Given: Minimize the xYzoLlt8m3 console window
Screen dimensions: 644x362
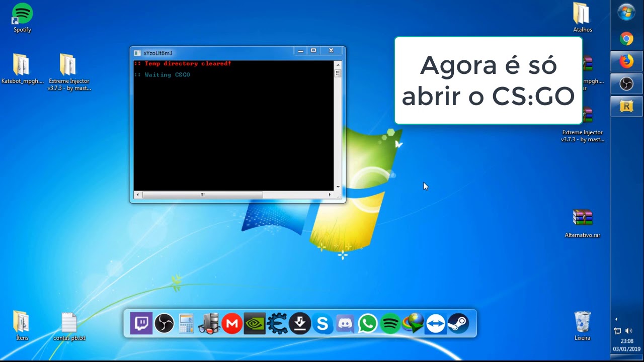Looking at the screenshot, I should click(300, 51).
